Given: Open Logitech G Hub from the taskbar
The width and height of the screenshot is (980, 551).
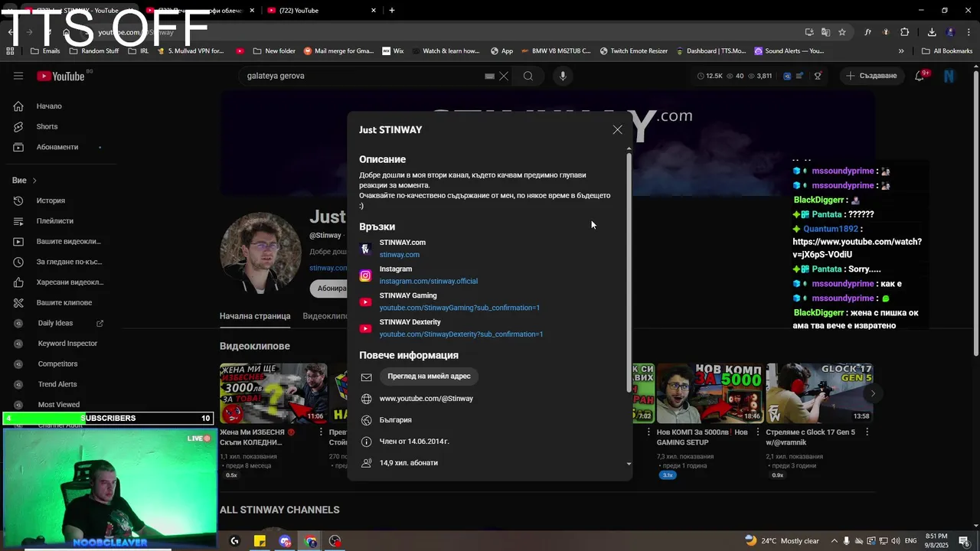Looking at the screenshot, I should coord(234,541).
